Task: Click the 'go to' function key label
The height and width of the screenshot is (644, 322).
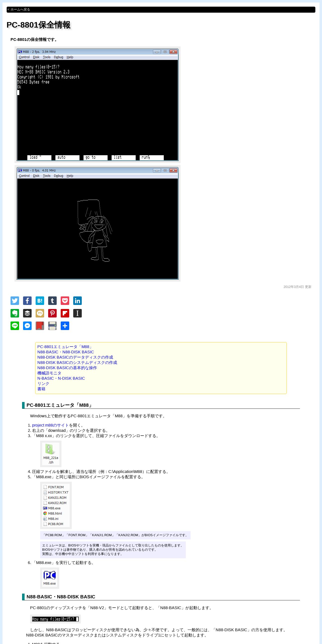Action: pos(96,157)
